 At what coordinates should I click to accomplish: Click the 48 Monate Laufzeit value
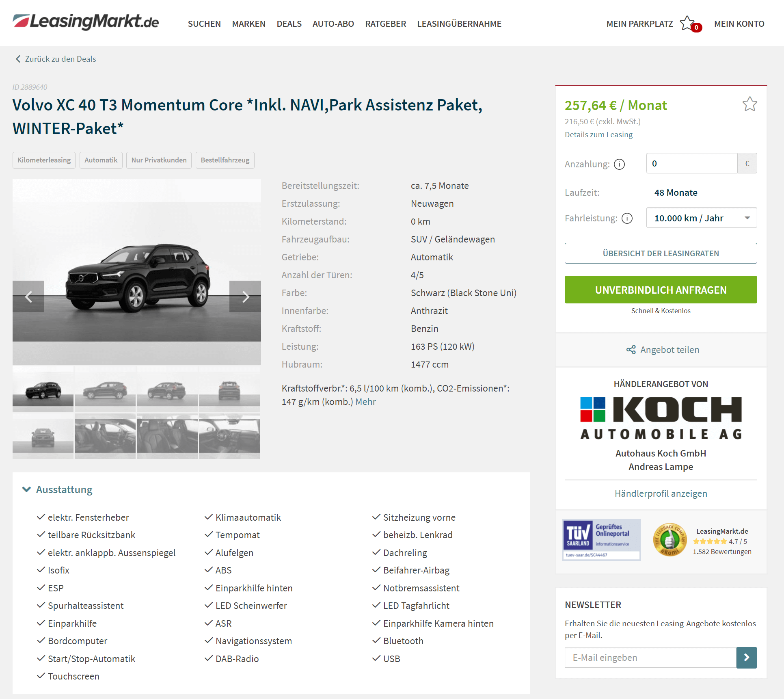(676, 193)
